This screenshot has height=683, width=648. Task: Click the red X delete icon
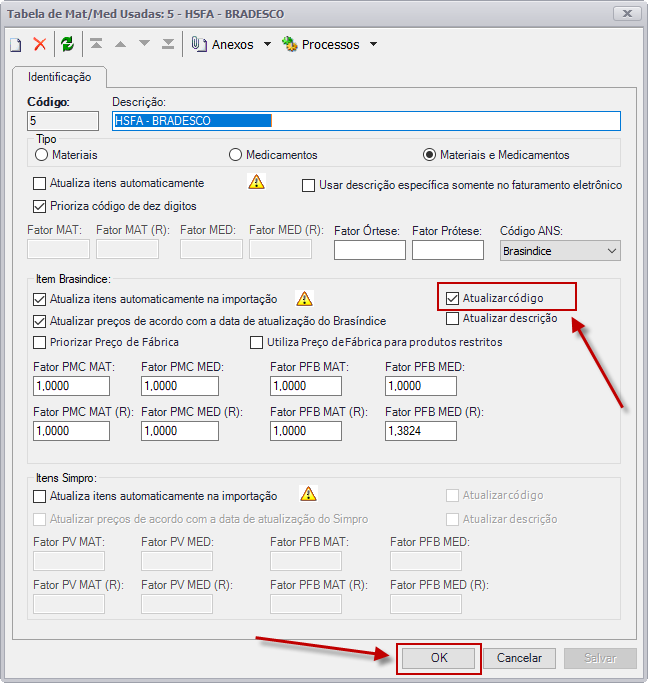pyautogui.click(x=40, y=44)
